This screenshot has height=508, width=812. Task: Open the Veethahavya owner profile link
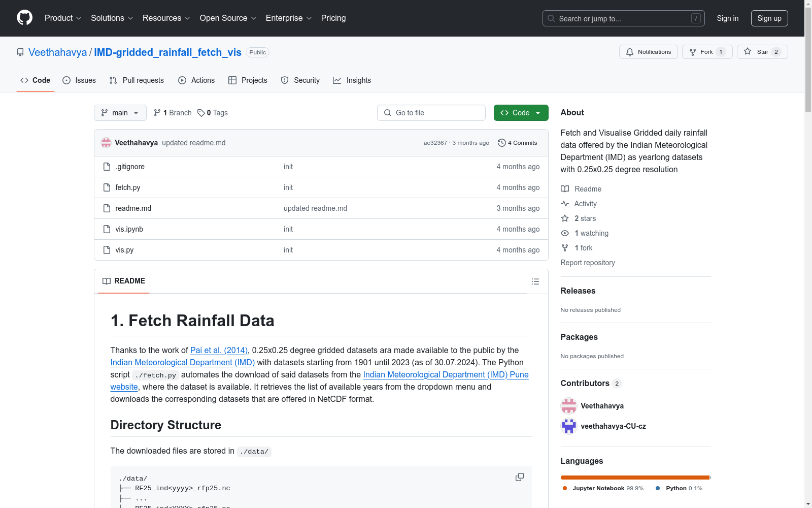click(57, 52)
